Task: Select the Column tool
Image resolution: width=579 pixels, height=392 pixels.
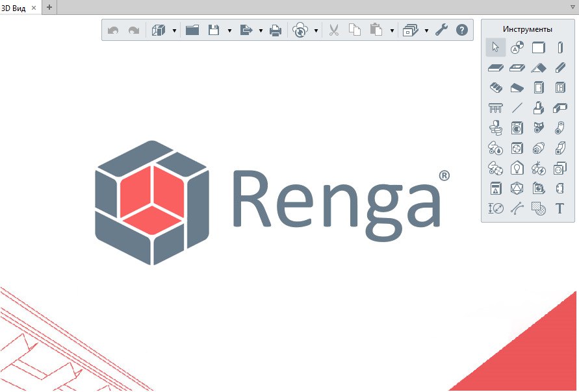Action: (x=560, y=47)
